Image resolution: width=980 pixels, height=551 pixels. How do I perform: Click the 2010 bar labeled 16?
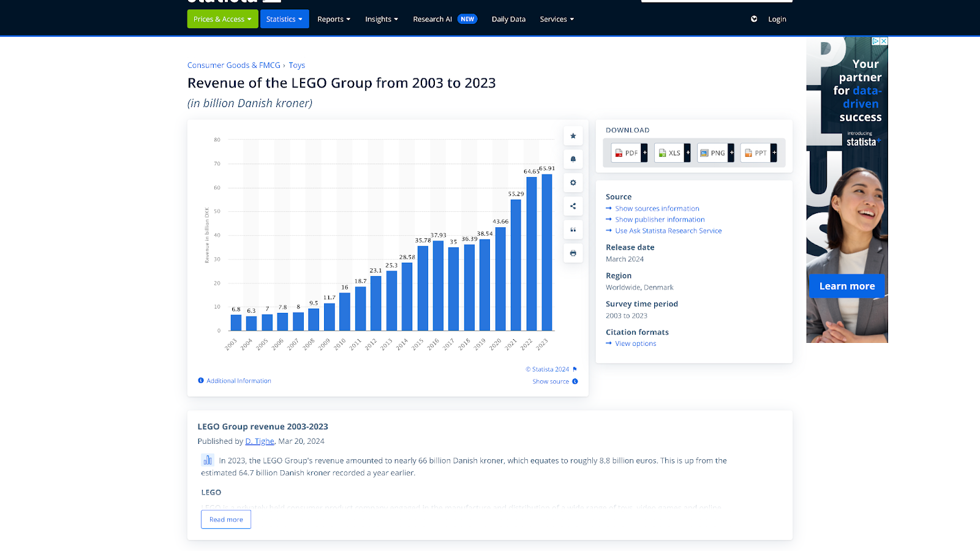345,312
